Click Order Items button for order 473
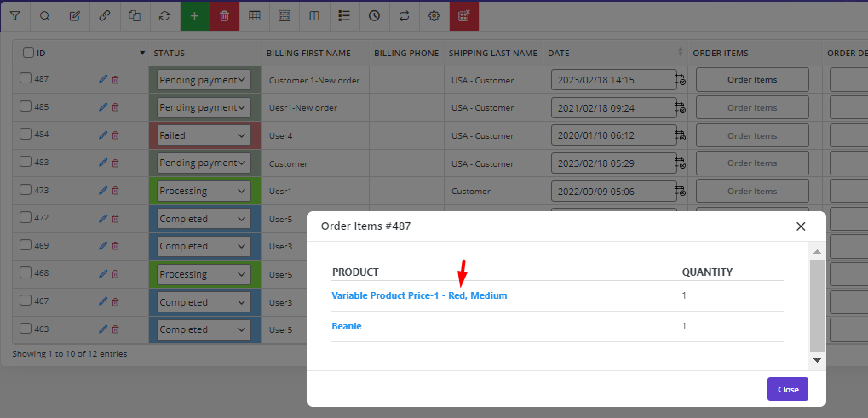Image resolution: width=868 pixels, height=418 pixels. (752, 191)
